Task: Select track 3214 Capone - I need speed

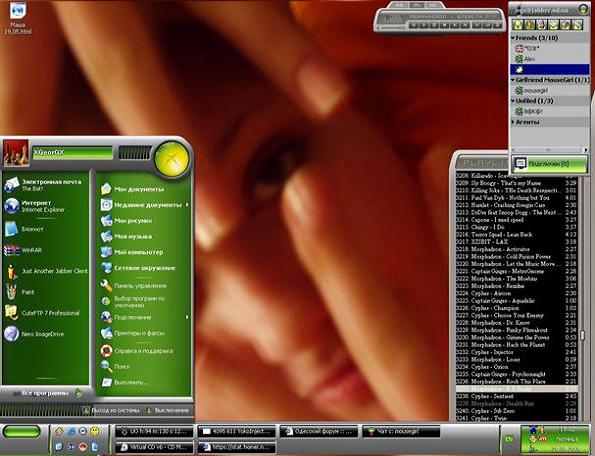Action: point(516,220)
